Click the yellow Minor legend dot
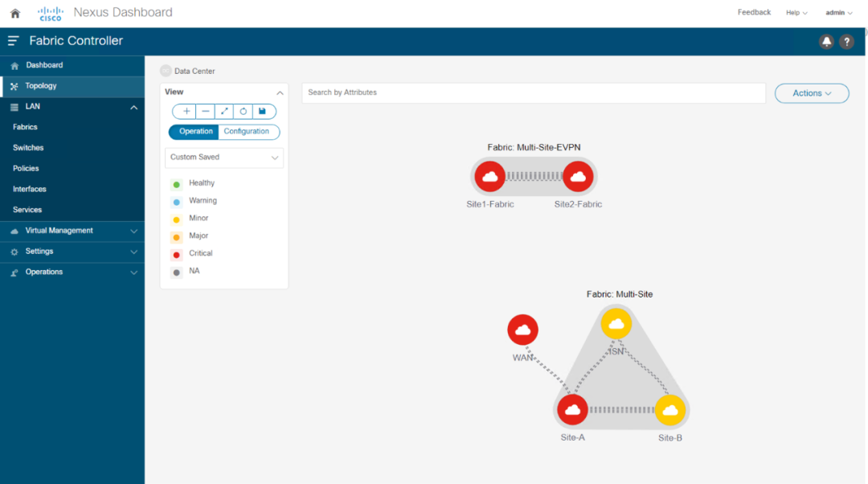 [177, 219]
